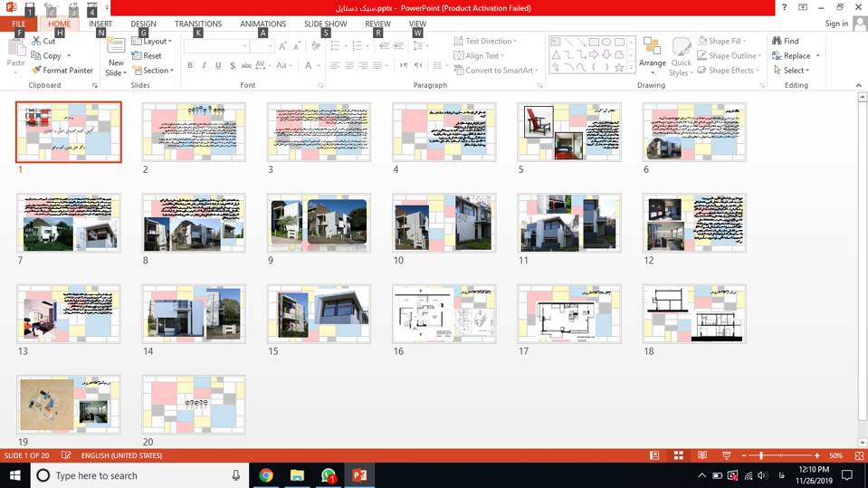This screenshot has width=868, height=488.
Task: Select slide 5 thumbnail with red chair
Action: coord(569,132)
